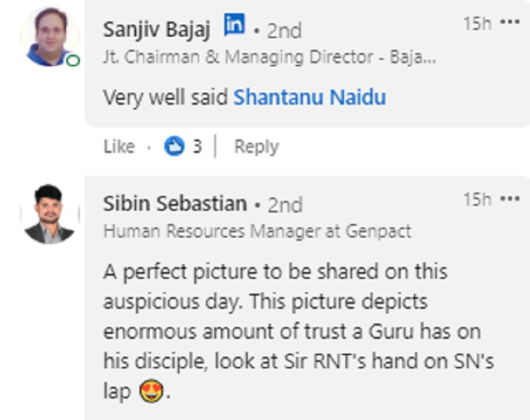The image size is (530, 420).
Task: Click the 2nd degree label beside Sibin Sebastian
Action: pos(285,205)
